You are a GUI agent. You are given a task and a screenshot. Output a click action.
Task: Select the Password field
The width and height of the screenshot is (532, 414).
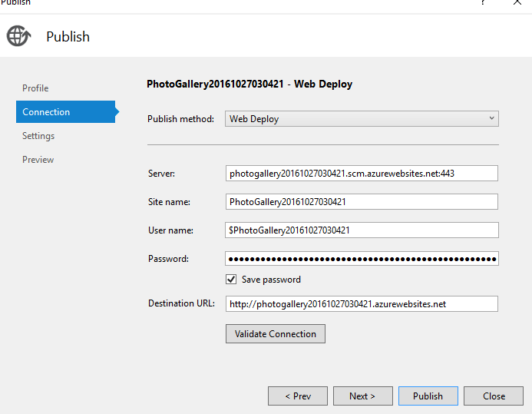click(362, 259)
